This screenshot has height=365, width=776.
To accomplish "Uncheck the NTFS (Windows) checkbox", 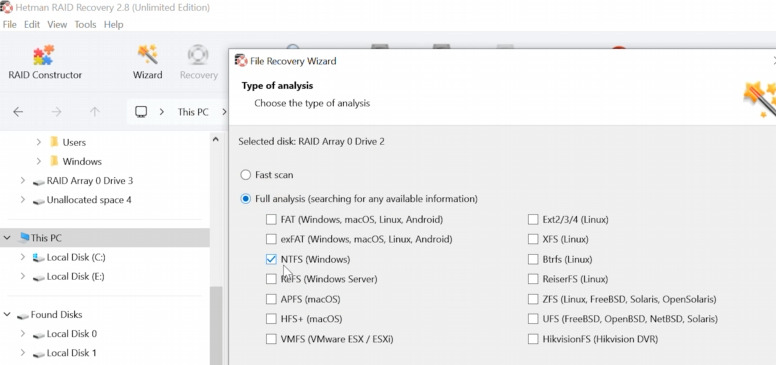I will [x=271, y=259].
